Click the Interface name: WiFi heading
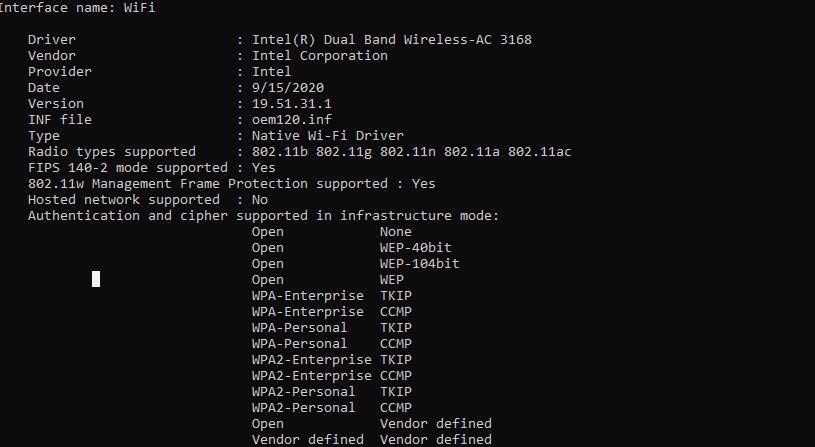815x447 pixels. coord(77,7)
